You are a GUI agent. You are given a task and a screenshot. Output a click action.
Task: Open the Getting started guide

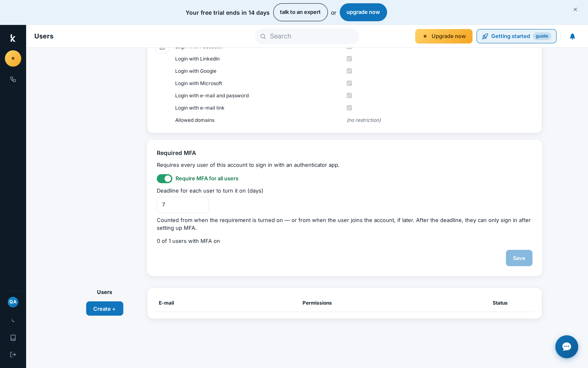pyautogui.click(x=516, y=36)
